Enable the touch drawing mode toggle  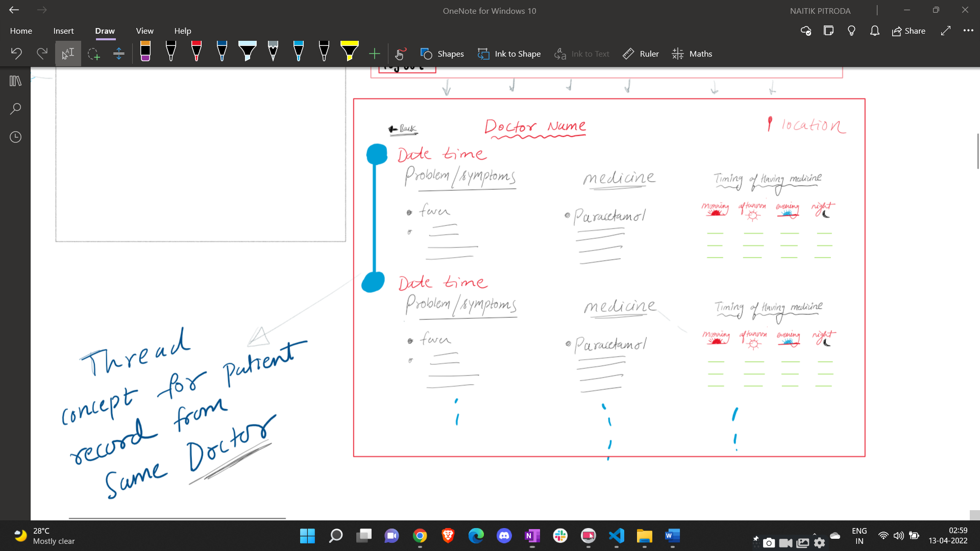click(401, 53)
